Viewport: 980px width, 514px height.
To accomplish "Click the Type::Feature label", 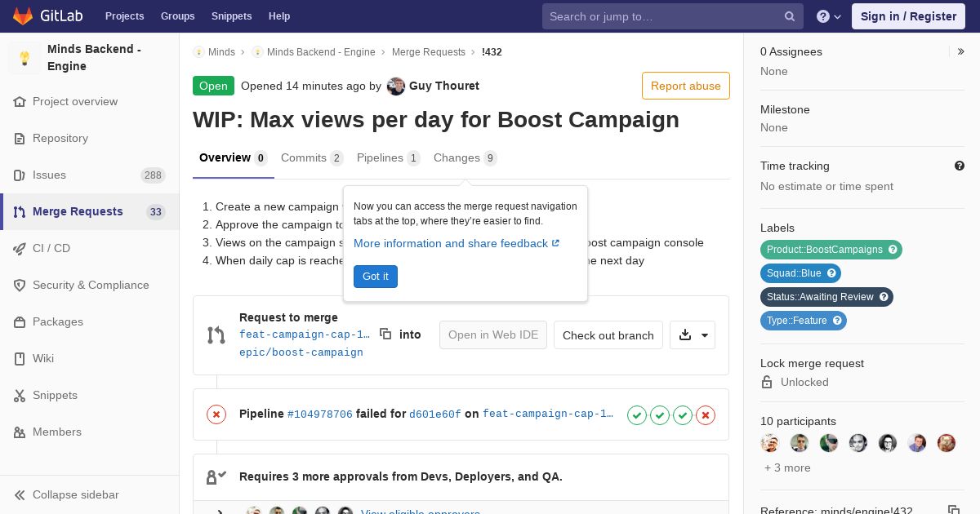I will pos(804,321).
